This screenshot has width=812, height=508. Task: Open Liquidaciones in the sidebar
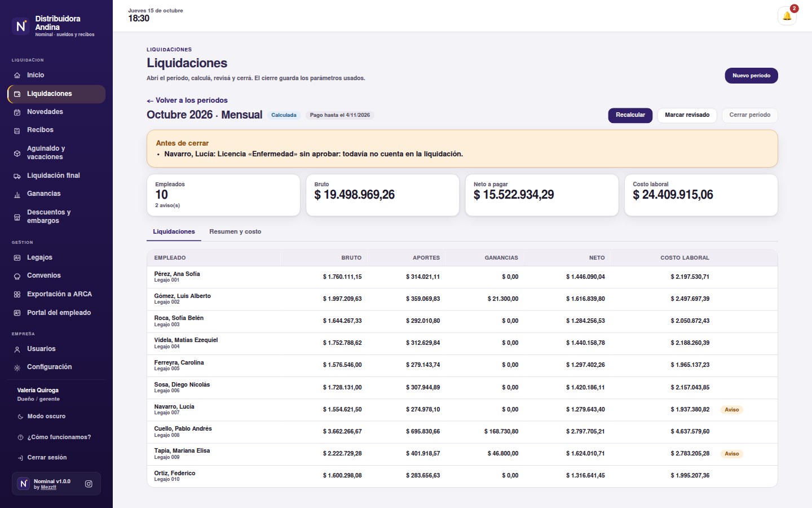tap(56, 94)
